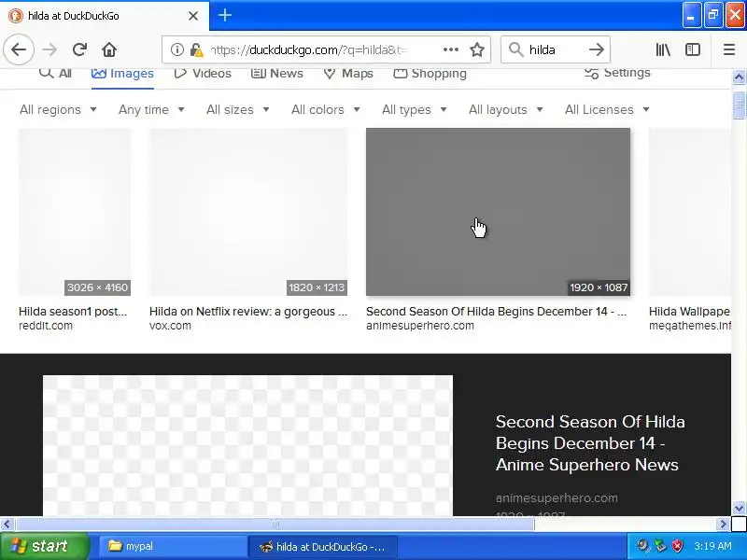The height and width of the screenshot is (560, 747).
Task: Switch to the All results tab
Action: click(55, 73)
